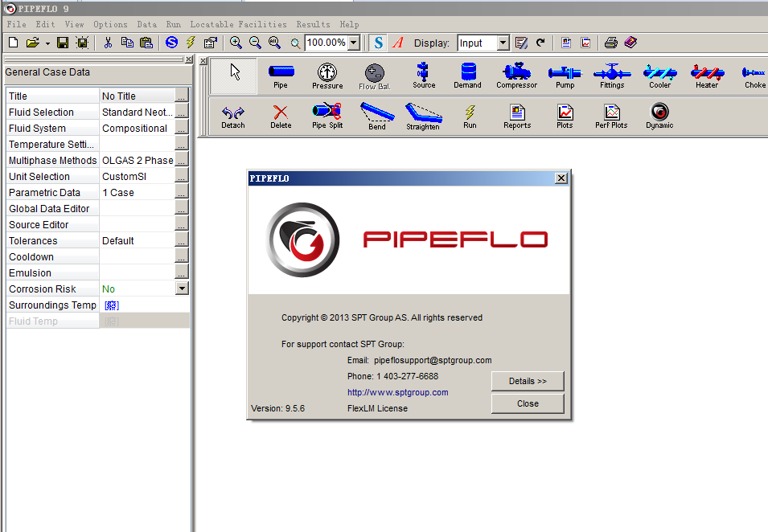Select the Pressure node tool
The height and width of the screenshot is (532, 768).
tap(327, 76)
